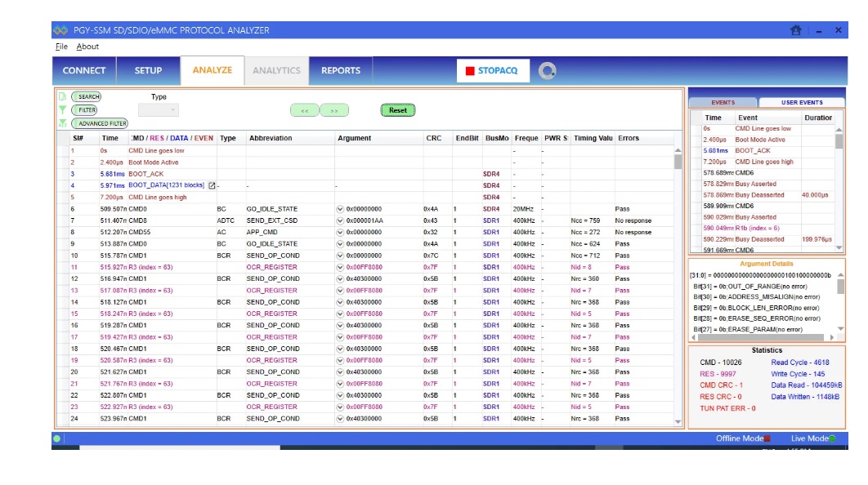Click the green status indicator in status bar
Screen dimensions: 868x485
(x=56, y=438)
